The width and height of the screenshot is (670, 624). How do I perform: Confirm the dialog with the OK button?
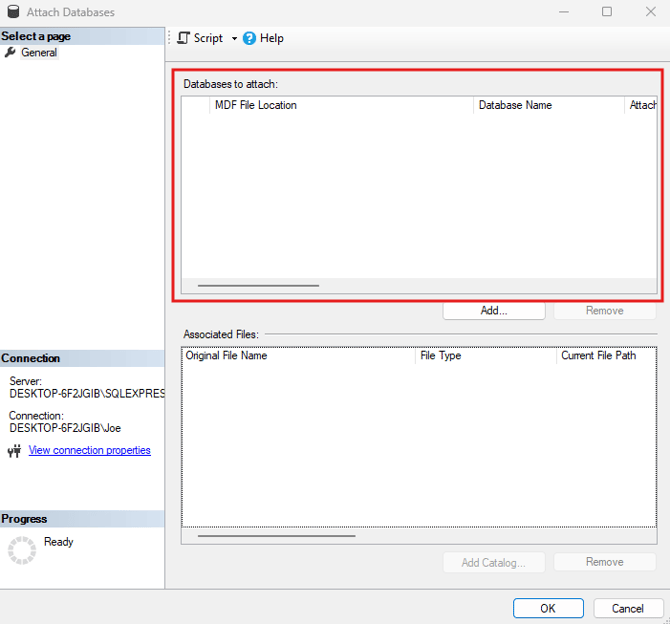tap(547, 608)
